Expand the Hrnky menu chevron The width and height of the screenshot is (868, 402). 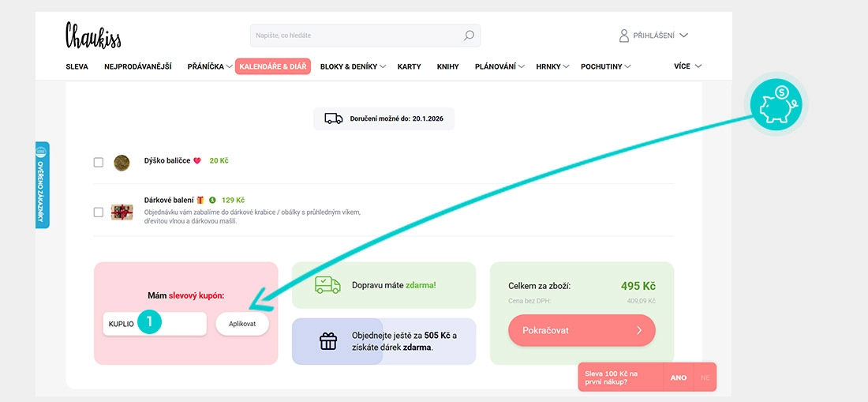[x=565, y=66]
